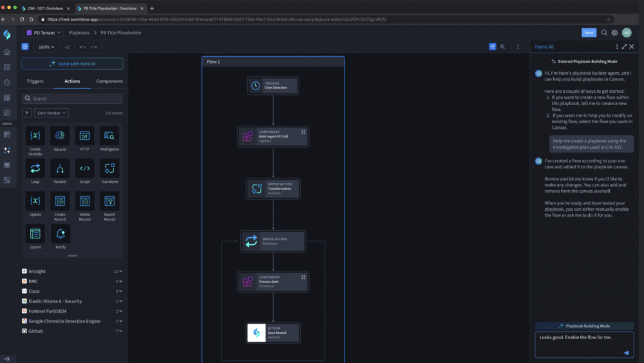Click the undo arrow in canvas toolbar
This screenshot has width=644, height=363.
click(82, 47)
